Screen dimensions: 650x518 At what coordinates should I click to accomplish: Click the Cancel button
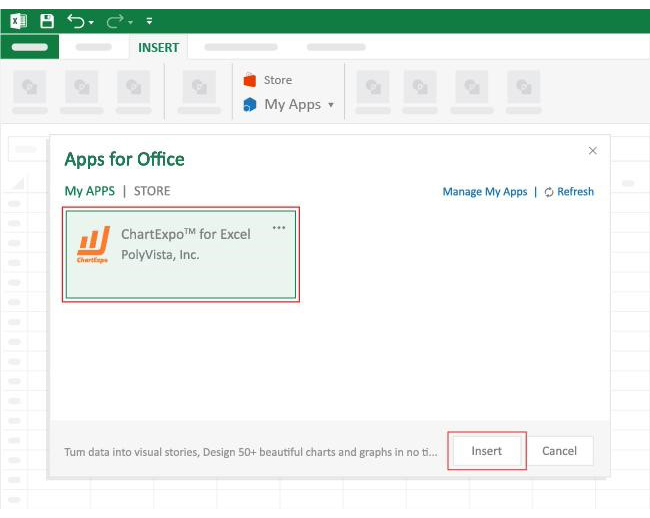[560, 451]
